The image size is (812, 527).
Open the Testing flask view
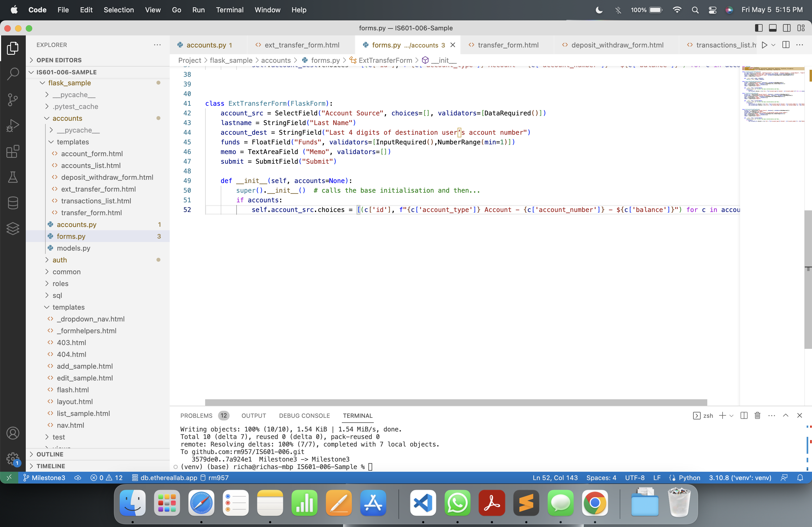click(x=13, y=177)
